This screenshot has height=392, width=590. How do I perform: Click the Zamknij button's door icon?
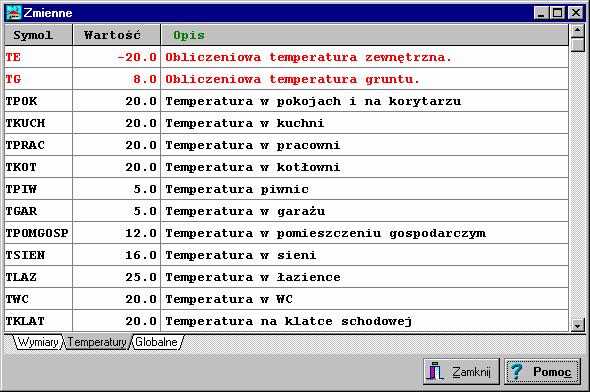(435, 371)
